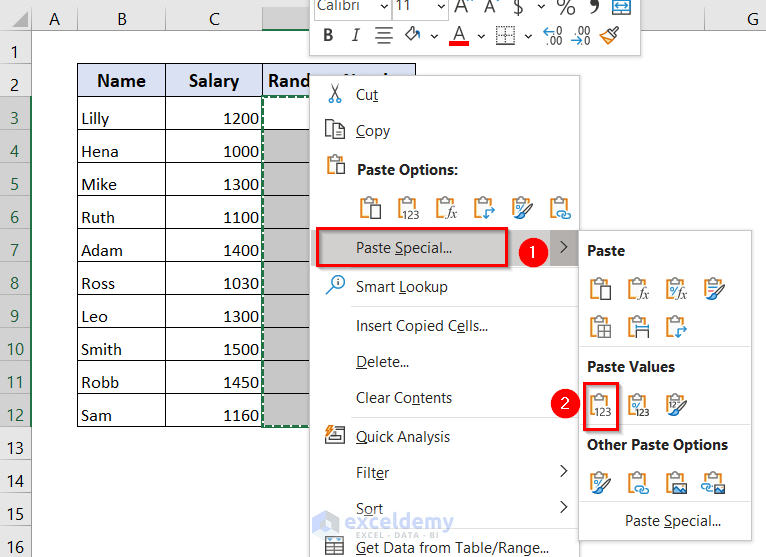Click Decrease Decimal button
Viewport: 766px width, 557px height.
581,36
